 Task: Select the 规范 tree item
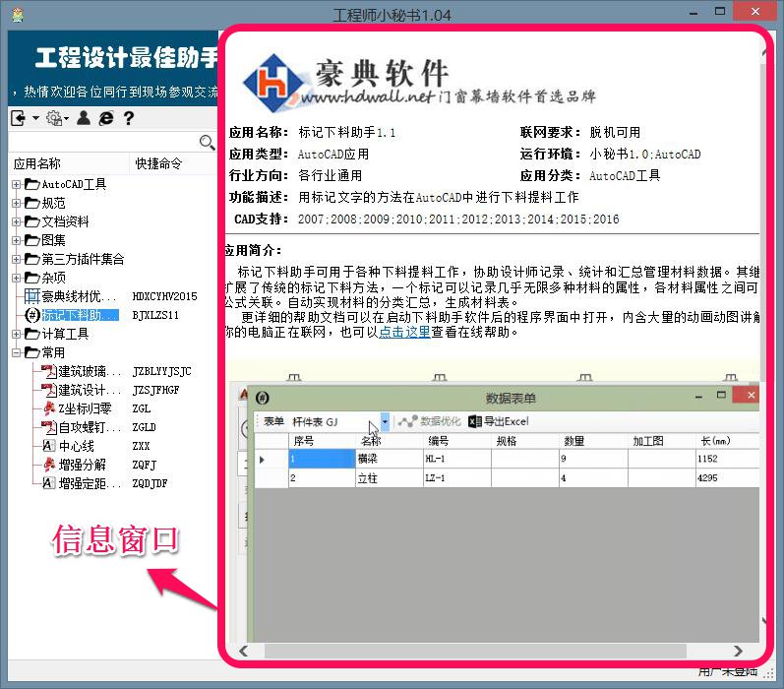pyautogui.click(x=53, y=203)
